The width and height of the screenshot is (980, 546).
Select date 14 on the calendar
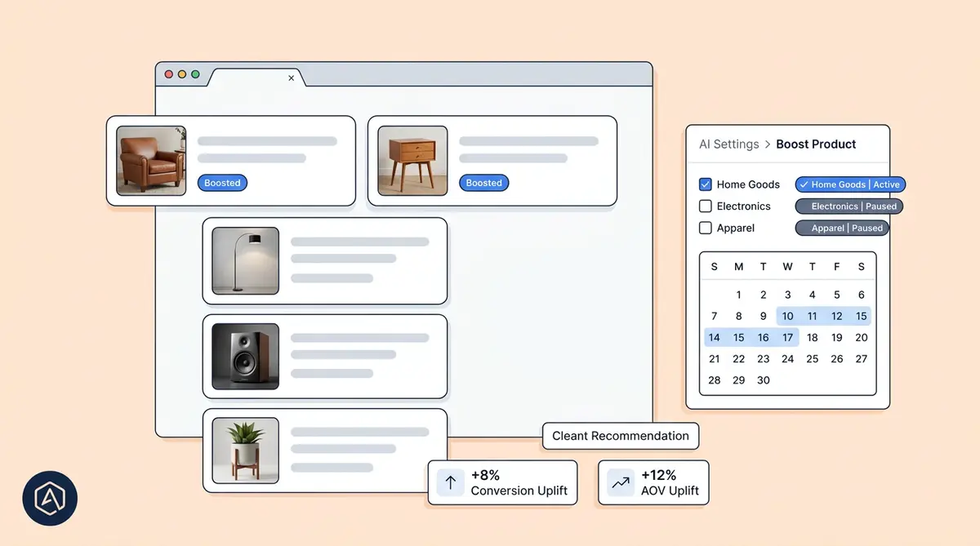point(714,337)
